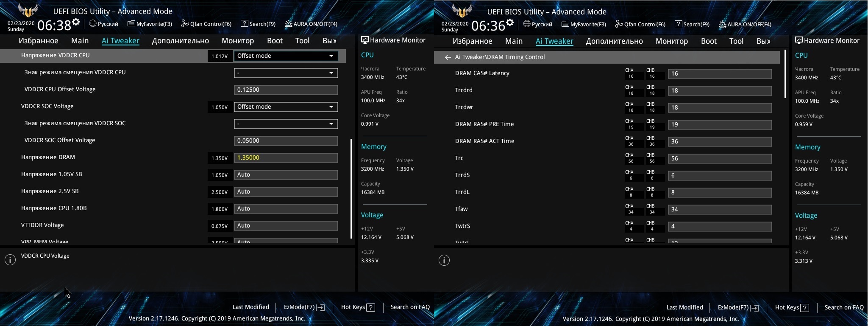
Task: Toggle AURA ON/OFF(F4) on the voltage screen
Action: click(x=311, y=24)
